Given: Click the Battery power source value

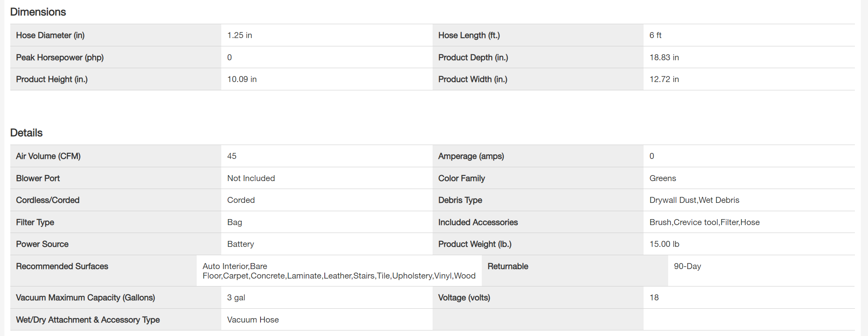Looking at the screenshot, I should [240, 244].
